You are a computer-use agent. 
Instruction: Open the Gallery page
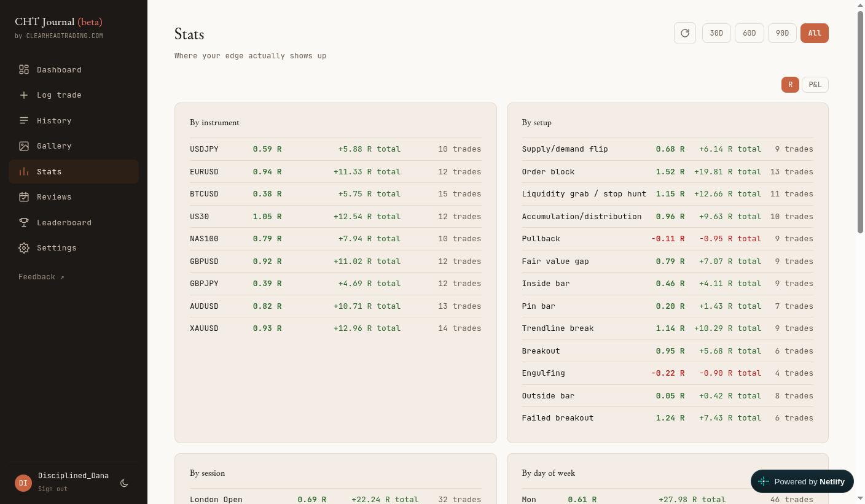click(x=74, y=146)
